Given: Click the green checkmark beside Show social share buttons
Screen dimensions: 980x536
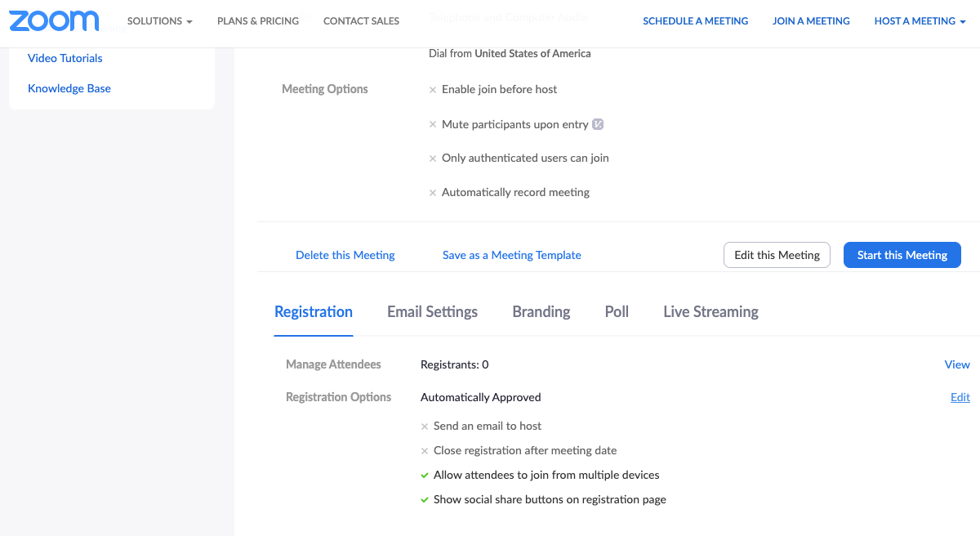Looking at the screenshot, I should point(425,500).
